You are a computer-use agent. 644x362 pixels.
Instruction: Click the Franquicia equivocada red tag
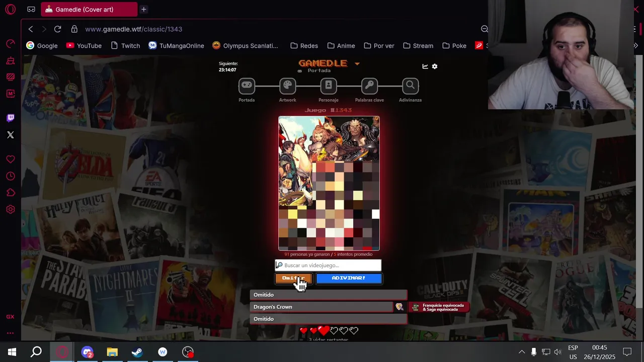(439, 307)
